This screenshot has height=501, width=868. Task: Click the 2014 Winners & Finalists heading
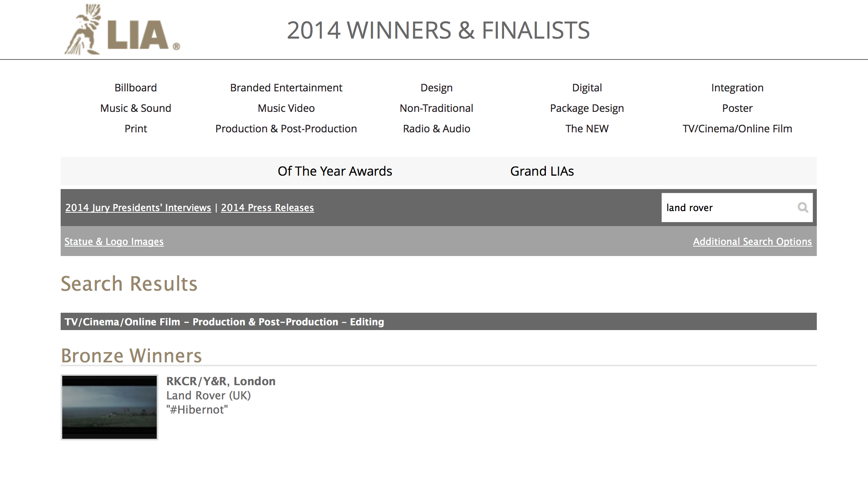[x=438, y=30]
